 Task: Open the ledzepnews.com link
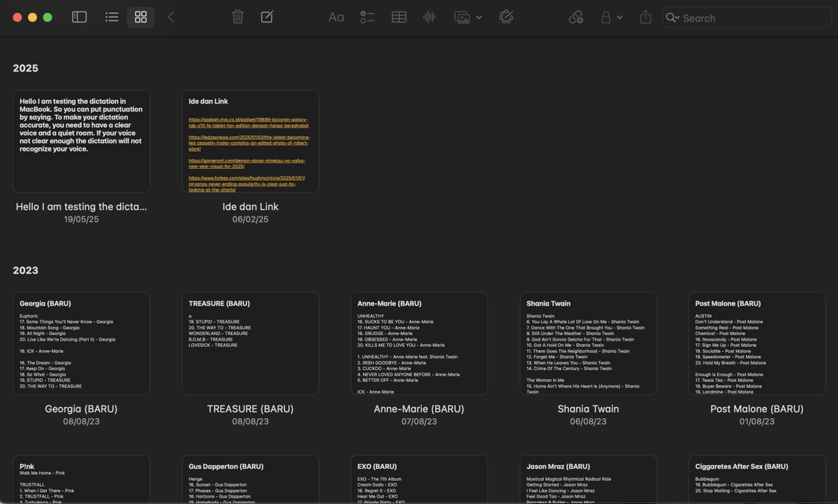pyautogui.click(x=249, y=143)
